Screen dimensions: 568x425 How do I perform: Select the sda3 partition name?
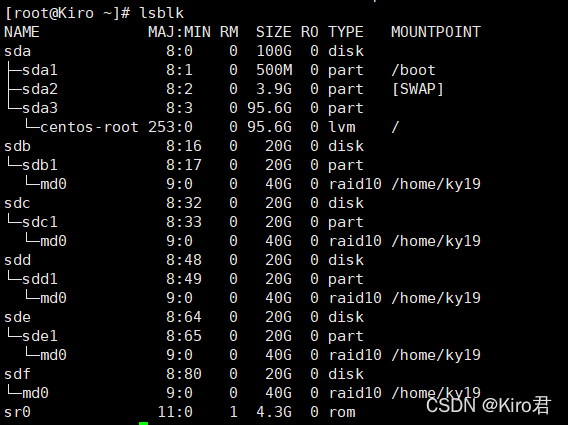click(40, 108)
